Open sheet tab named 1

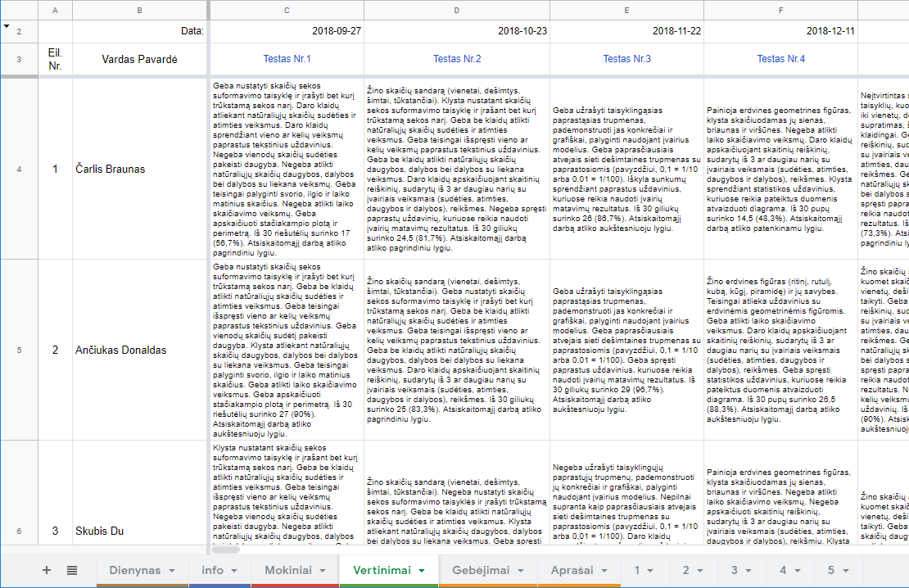644,570
